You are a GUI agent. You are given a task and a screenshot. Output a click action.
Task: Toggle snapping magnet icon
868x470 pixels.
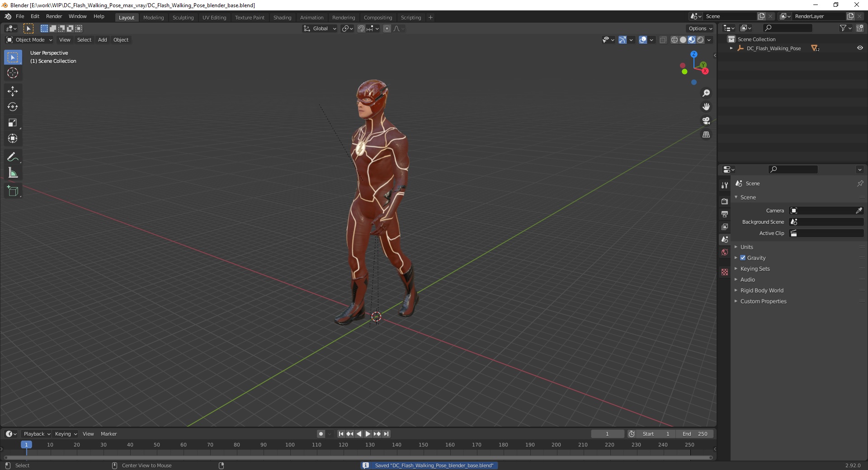coord(361,28)
